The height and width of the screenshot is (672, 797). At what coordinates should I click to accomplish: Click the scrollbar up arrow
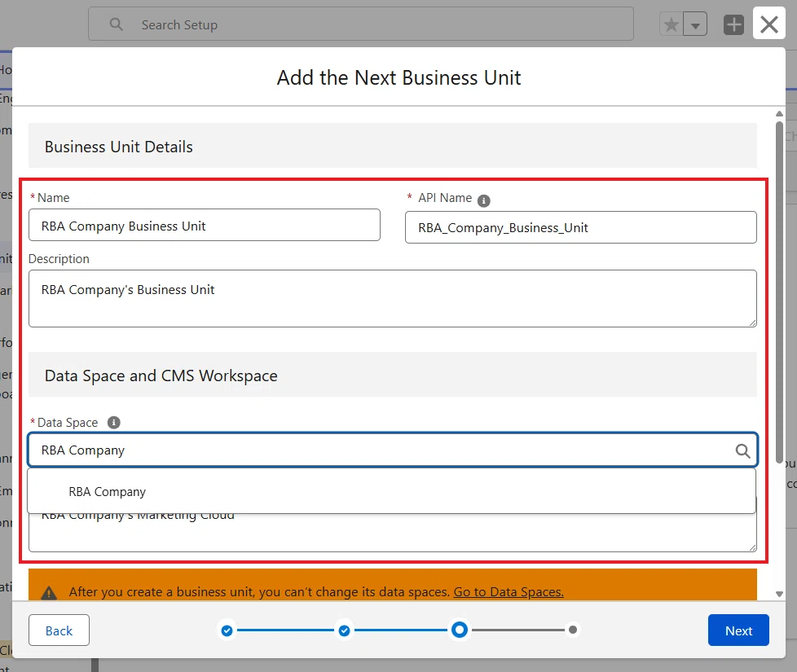779,114
